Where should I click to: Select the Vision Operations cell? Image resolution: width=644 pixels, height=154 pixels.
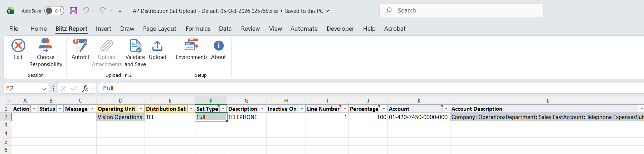pyautogui.click(x=121, y=117)
